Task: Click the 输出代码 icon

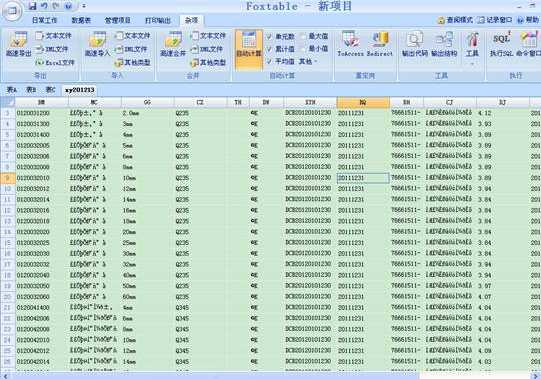Action: click(415, 44)
